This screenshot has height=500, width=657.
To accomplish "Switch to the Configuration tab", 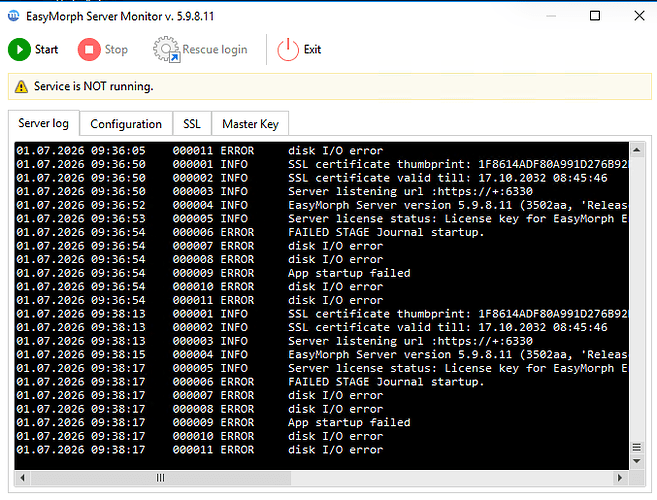I will click(126, 124).
